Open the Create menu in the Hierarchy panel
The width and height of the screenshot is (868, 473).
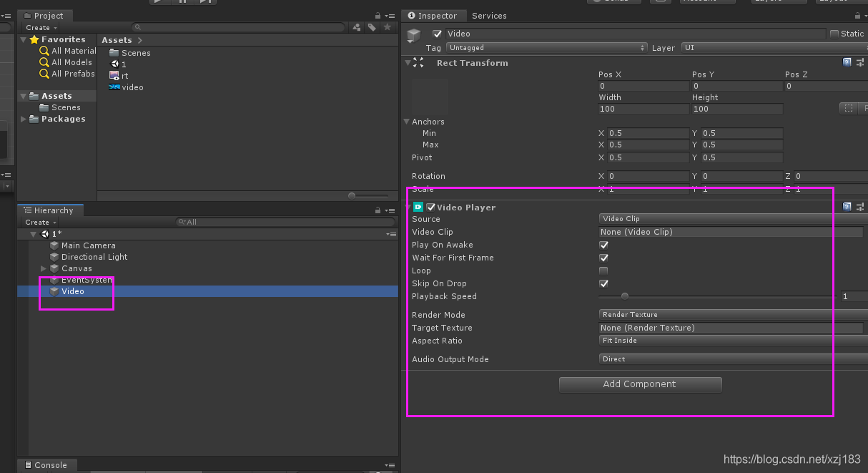click(x=38, y=222)
